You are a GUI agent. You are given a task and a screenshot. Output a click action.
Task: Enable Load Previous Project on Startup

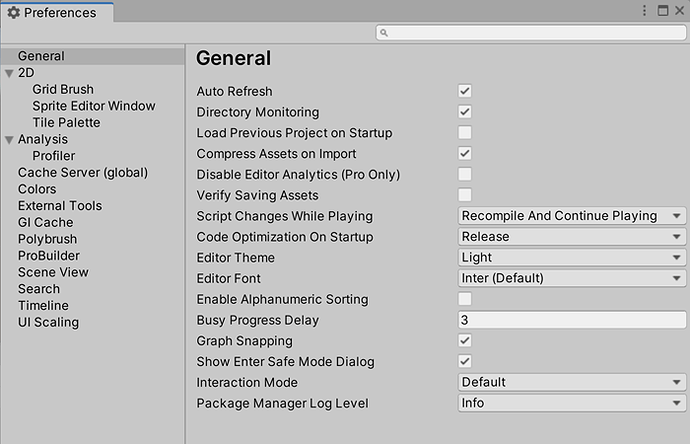pyautogui.click(x=465, y=133)
